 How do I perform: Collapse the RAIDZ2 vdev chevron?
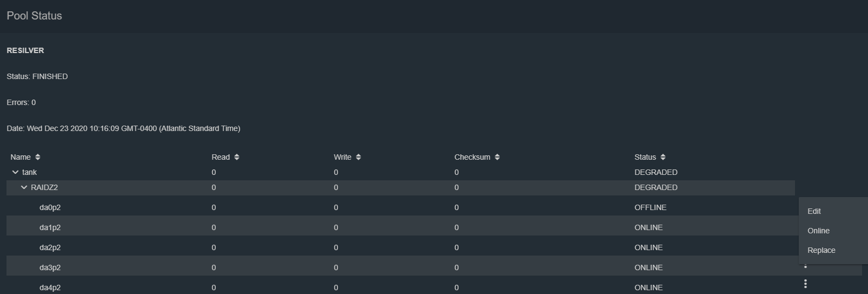coord(24,187)
